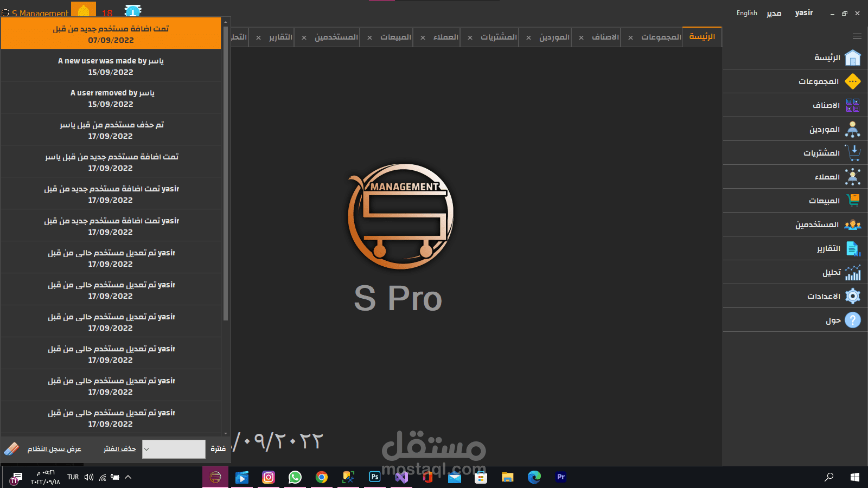The height and width of the screenshot is (488, 868).
Task: Open العملاء customers icon in sidebar
Action: click(x=853, y=177)
